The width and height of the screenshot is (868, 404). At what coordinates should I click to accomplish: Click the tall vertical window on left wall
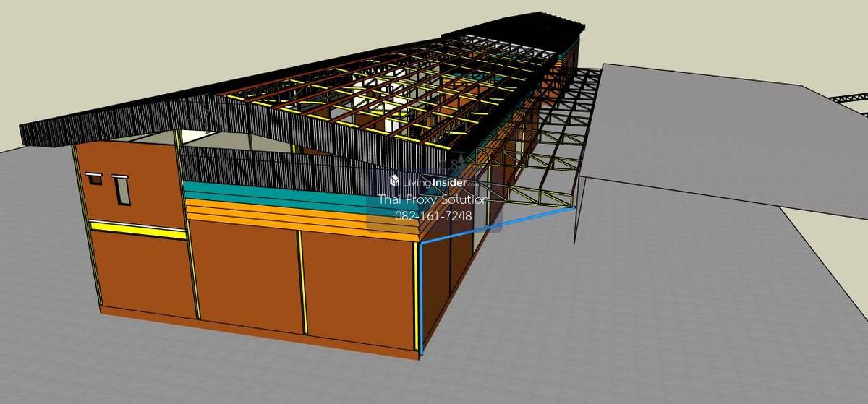tap(122, 189)
